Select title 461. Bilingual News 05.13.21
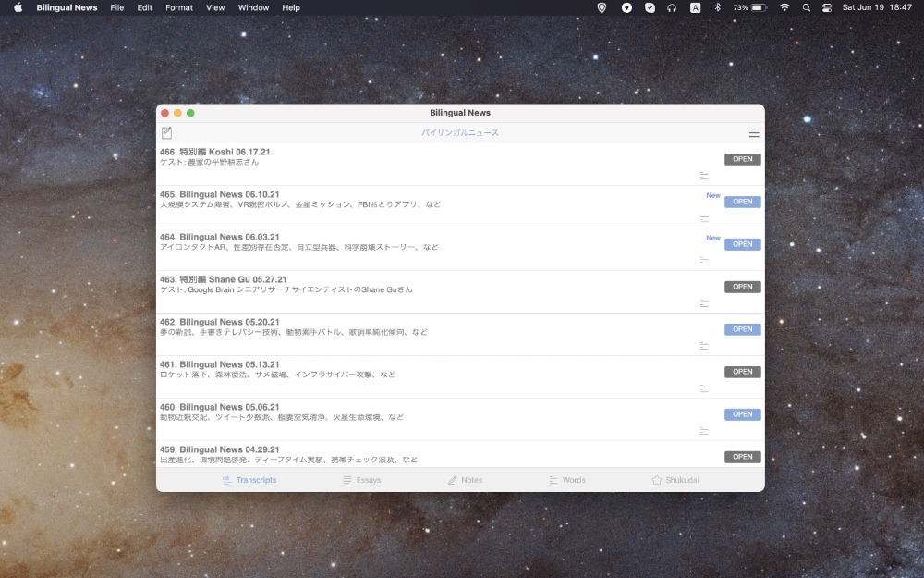This screenshot has width=924, height=578. (x=219, y=364)
